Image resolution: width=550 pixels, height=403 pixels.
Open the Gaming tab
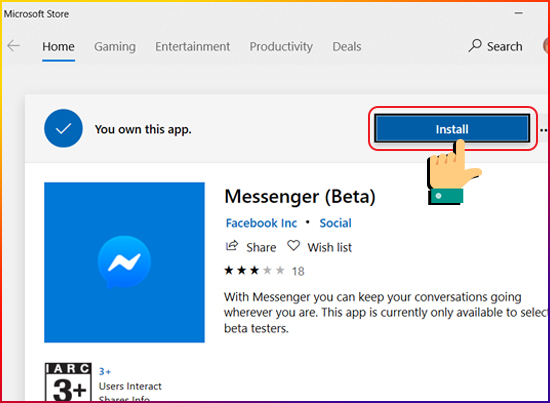click(115, 47)
